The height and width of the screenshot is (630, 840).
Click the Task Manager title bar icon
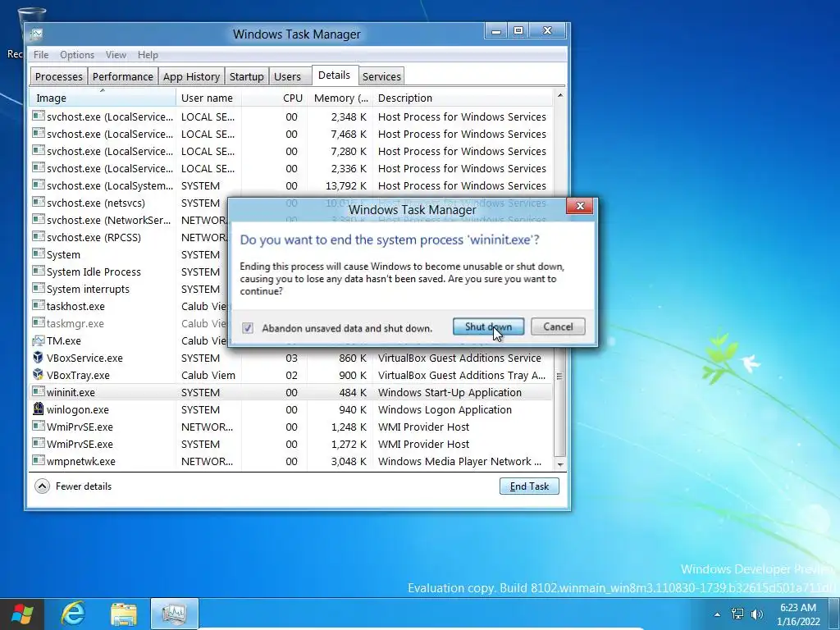[x=36, y=34]
